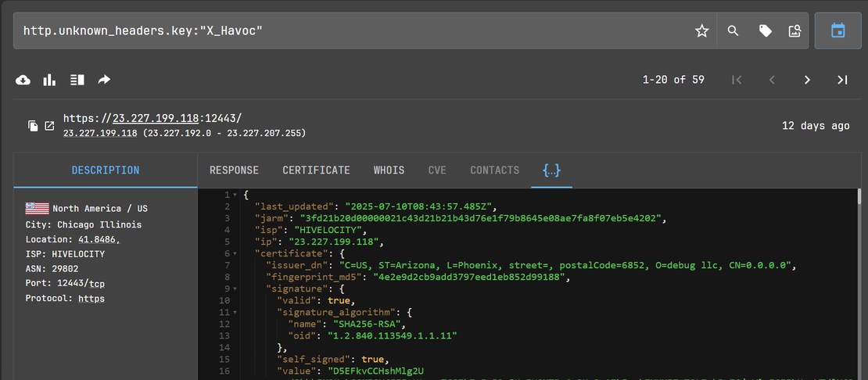
Task: Click the cloud download icon
Action: [23, 80]
